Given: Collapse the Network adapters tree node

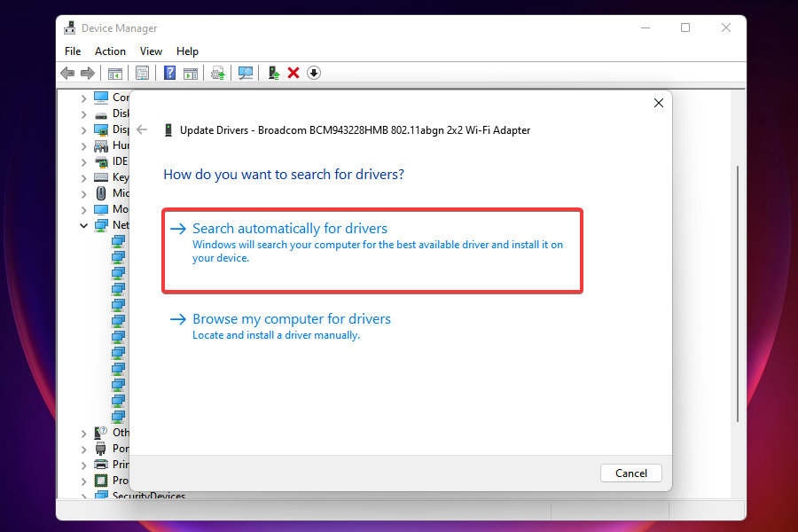Looking at the screenshot, I should tap(83, 224).
